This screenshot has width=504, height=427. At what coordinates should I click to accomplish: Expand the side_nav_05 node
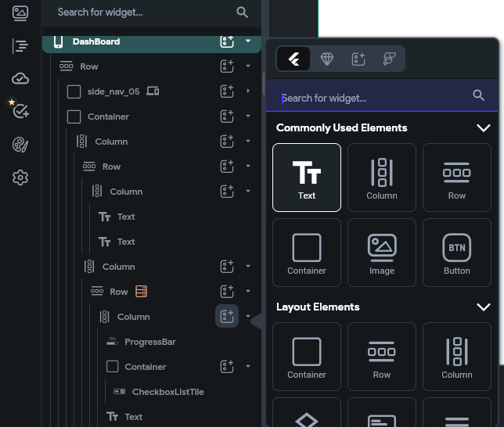[x=248, y=91]
